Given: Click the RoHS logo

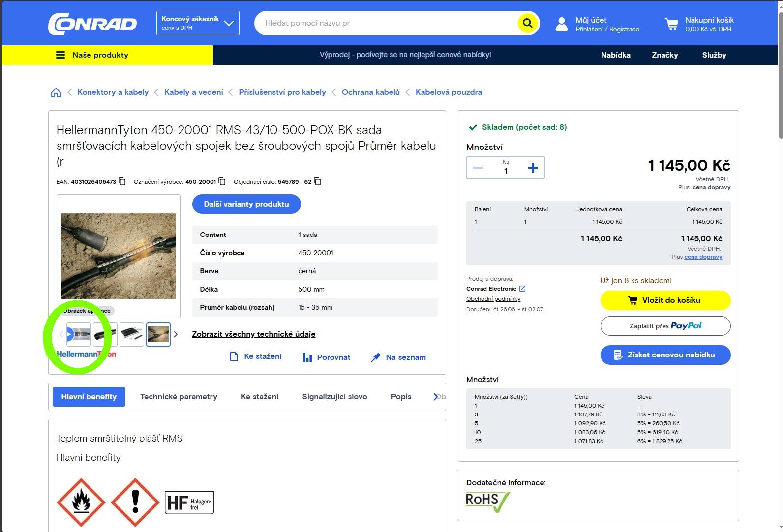Looking at the screenshot, I should click(488, 502).
